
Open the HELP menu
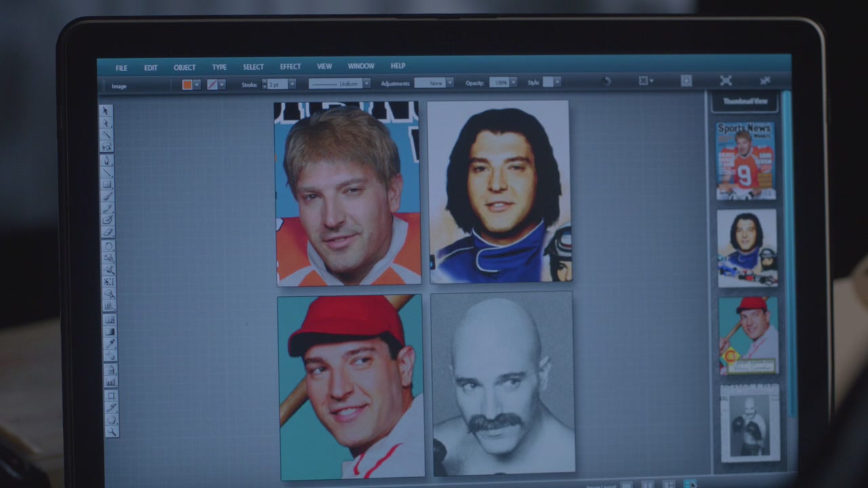point(398,66)
